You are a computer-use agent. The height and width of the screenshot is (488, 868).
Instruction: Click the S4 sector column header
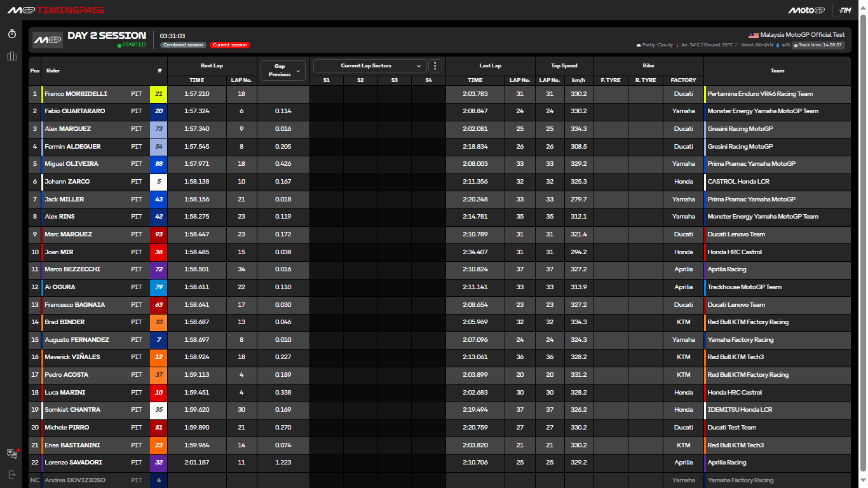click(428, 80)
